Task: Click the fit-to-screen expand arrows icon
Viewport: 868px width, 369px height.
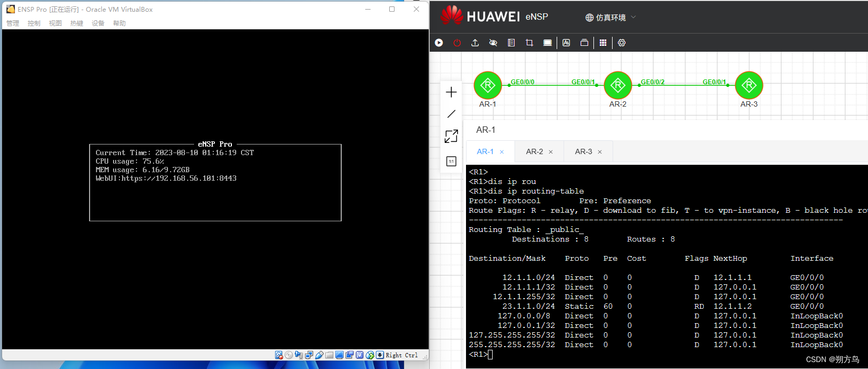Action: tap(451, 137)
